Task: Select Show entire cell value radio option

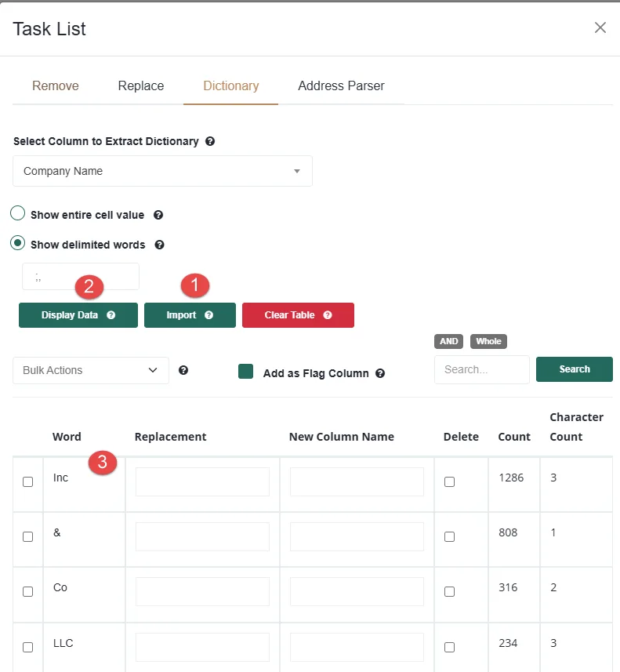Action: coord(17,214)
